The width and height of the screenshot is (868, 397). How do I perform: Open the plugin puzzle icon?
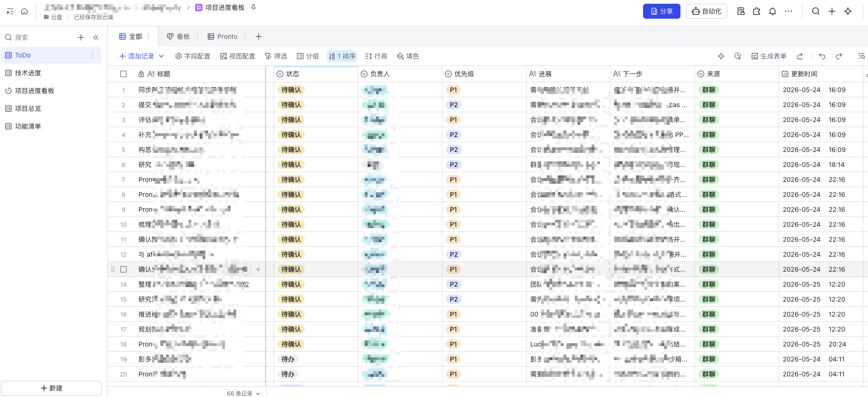click(x=757, y=11)
